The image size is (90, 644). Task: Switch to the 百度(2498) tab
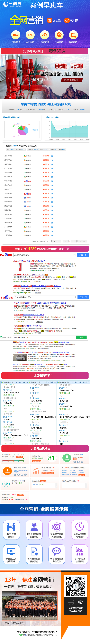(x=10, y=149)
